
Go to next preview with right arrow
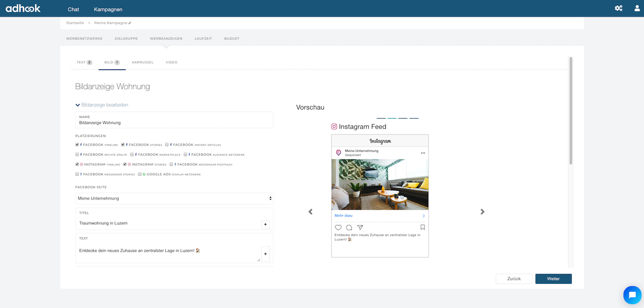coord(482,212)
